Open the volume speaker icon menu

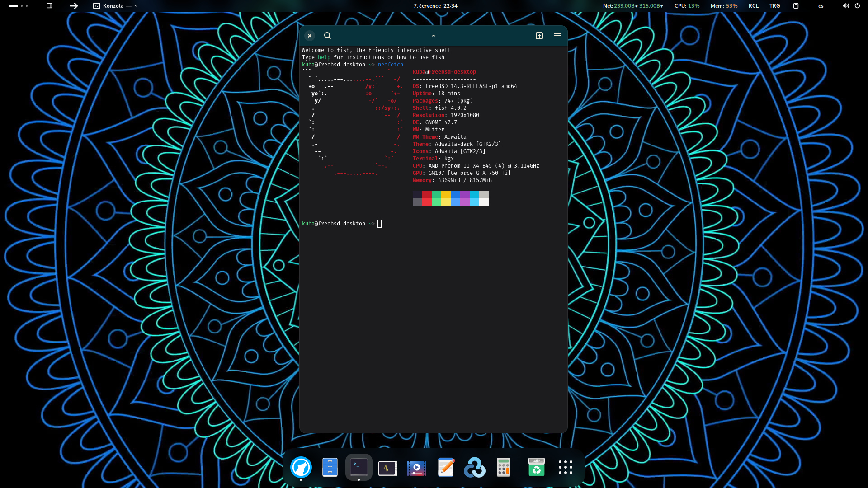pyautogui.click(x=846, y=6)
